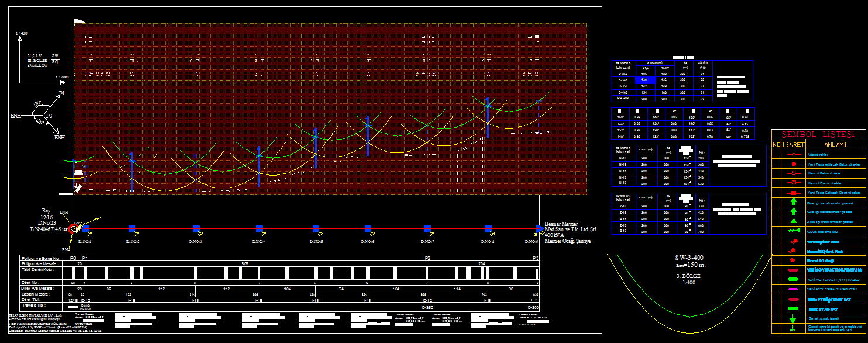Select the green arrow symbol for Sıra tipi transformatör
The height and width of the screenshot is (343, 868).
pyautogui.click(x=789, y=202)
